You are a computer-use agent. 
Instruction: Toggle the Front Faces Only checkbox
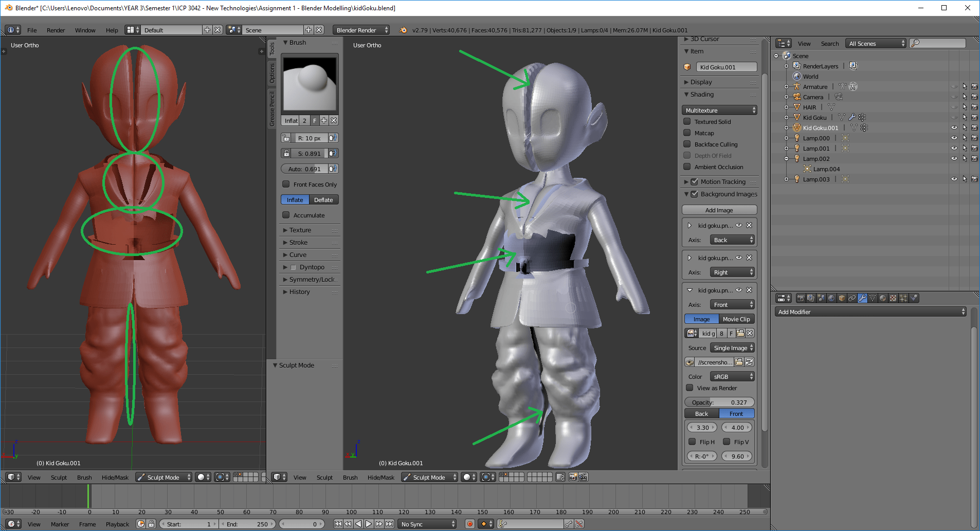[x=286, y=184]
